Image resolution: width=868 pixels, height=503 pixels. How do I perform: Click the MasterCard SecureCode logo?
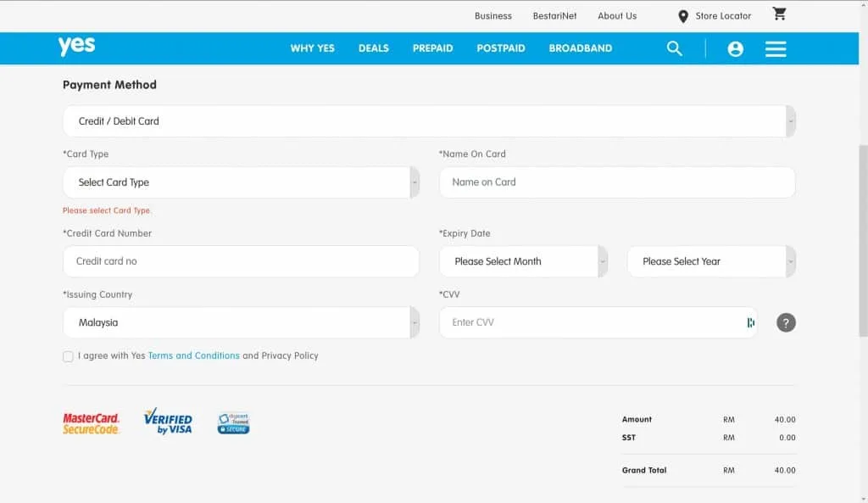tap(92, 423)
